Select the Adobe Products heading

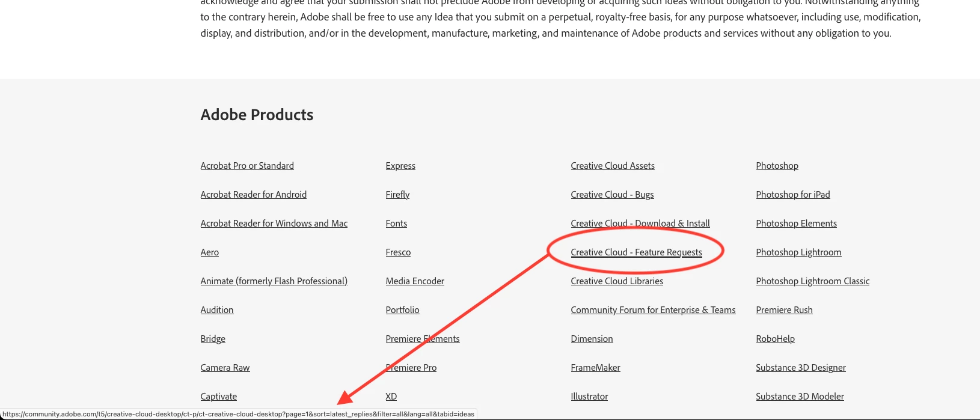pyautogui.click(x=257, y=115)
